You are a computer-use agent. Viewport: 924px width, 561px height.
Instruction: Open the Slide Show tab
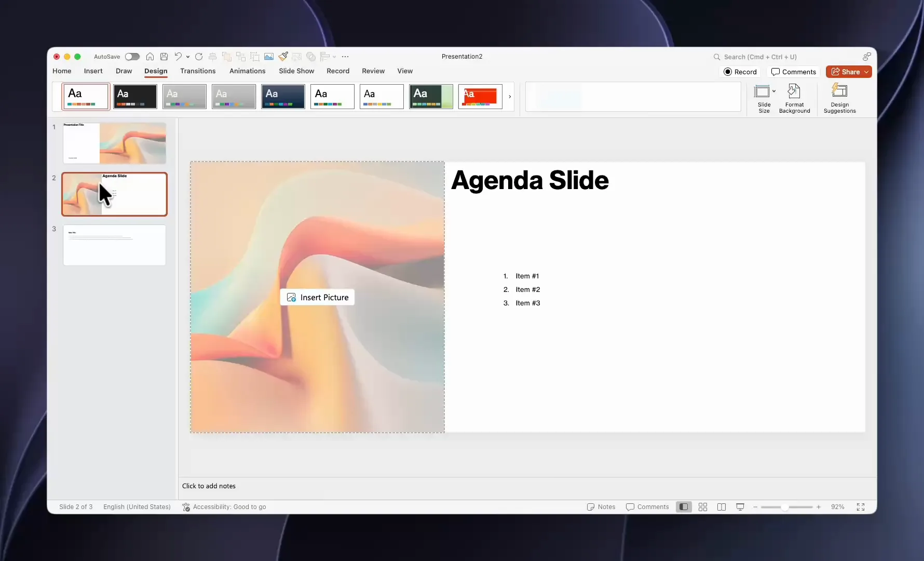[x=296, y=71]
